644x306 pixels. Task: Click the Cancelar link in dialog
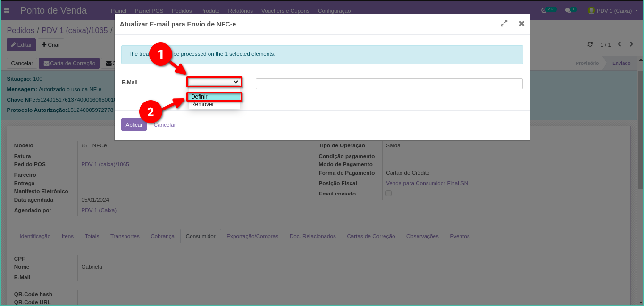tap(165, 125)
